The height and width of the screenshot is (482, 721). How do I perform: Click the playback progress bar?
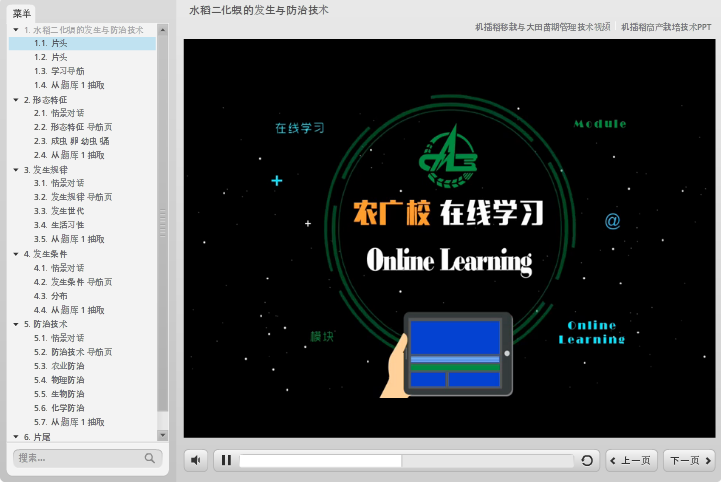[x=406, y=460]
